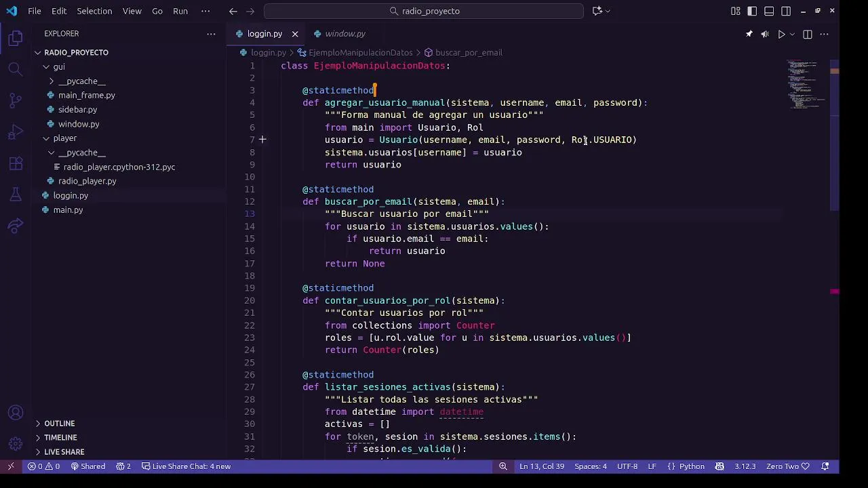Open the Manage gear in activity bar
This screenshot has width=868, height=488.
16,443
